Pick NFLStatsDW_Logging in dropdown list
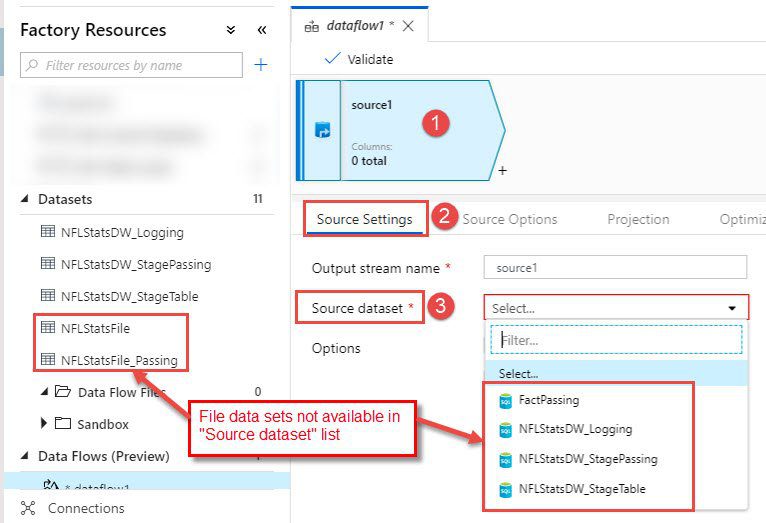Screen dimensions: 766x523 575,429
